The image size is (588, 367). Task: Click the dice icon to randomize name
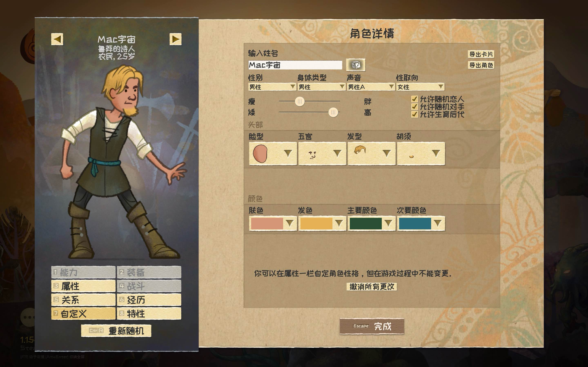click(x=355, y=65)
